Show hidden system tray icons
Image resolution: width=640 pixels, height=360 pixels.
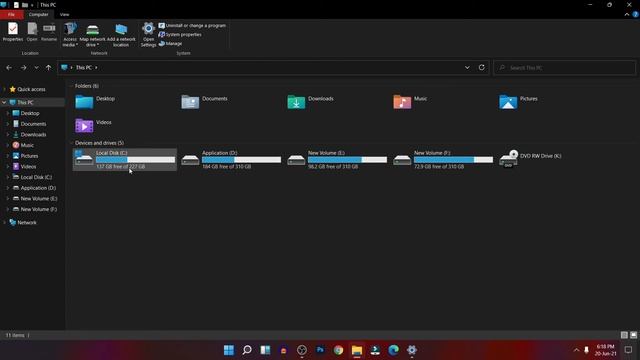click(576, 350)
